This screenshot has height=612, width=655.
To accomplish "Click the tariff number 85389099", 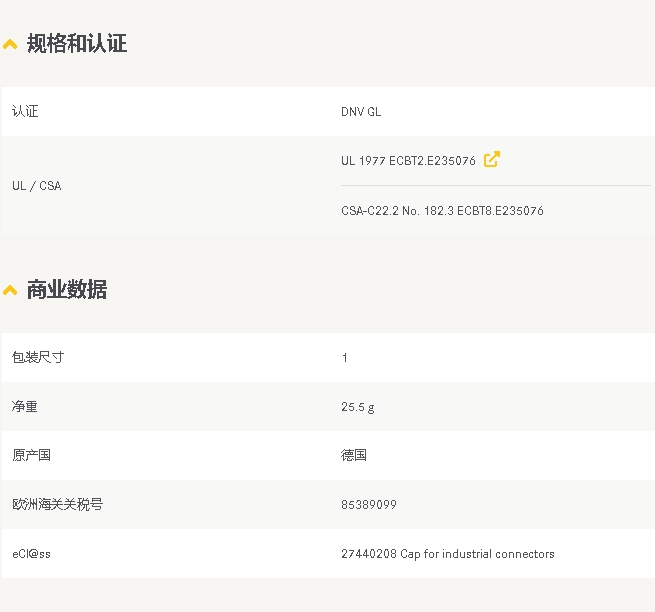I will [x=368, y=505].
